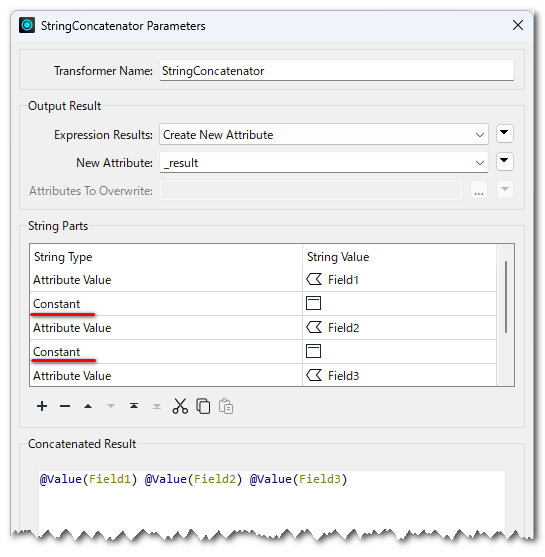Image resolution: width=545 pixels, height=557 pixels.
Task: Copy the selected string part
Action: pos(203,406)
